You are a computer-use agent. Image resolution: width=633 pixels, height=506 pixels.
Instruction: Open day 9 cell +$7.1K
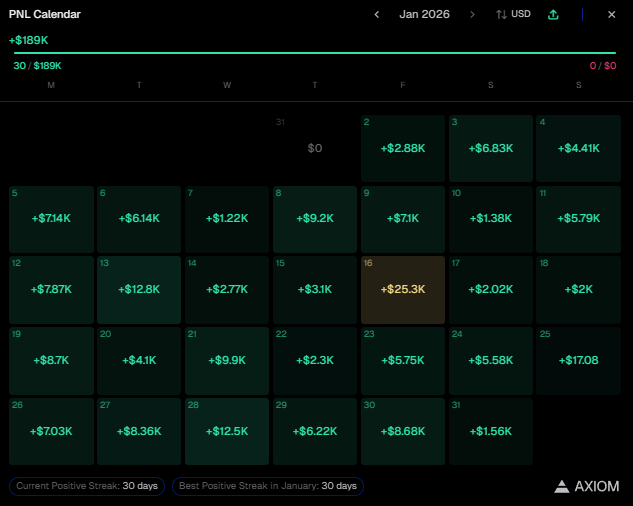click(x=403, y=219)
